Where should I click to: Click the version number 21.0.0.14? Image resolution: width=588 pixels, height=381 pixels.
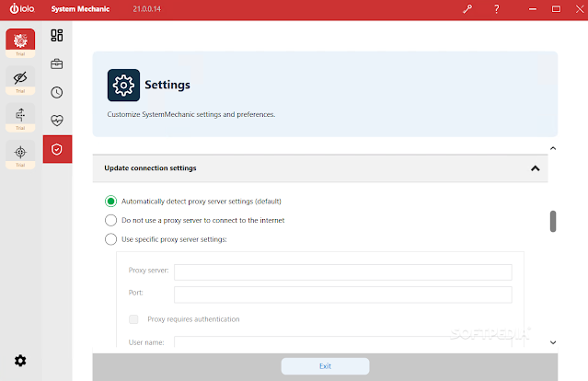click(146, 9)
